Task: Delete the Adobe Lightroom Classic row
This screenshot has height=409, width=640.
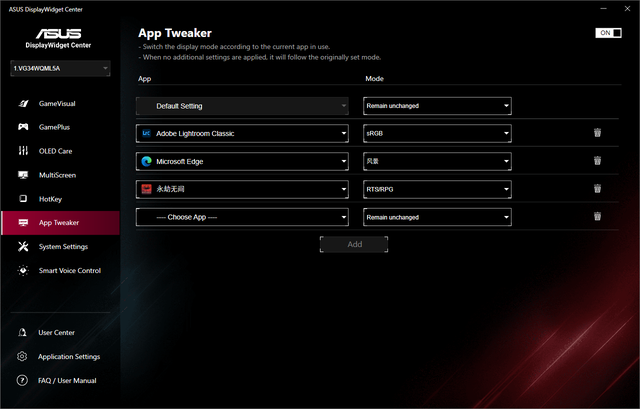Action: 598,133
